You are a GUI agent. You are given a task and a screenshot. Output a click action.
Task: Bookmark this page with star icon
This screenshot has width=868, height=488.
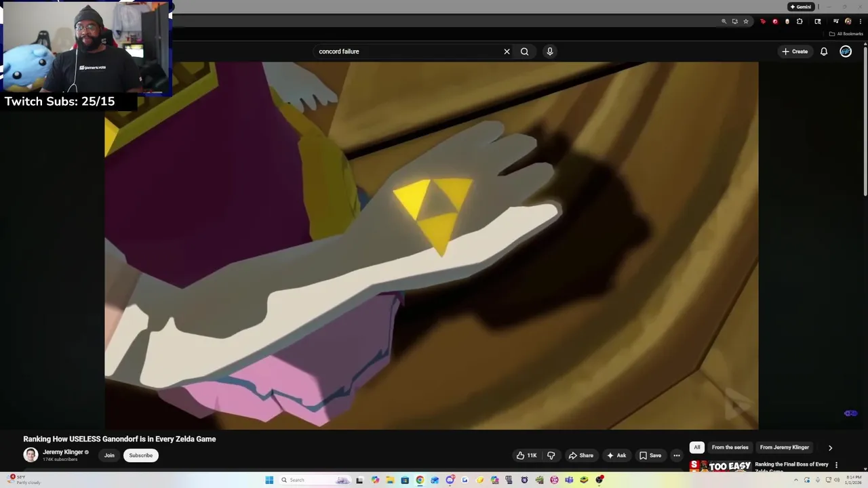pos(746,21)
